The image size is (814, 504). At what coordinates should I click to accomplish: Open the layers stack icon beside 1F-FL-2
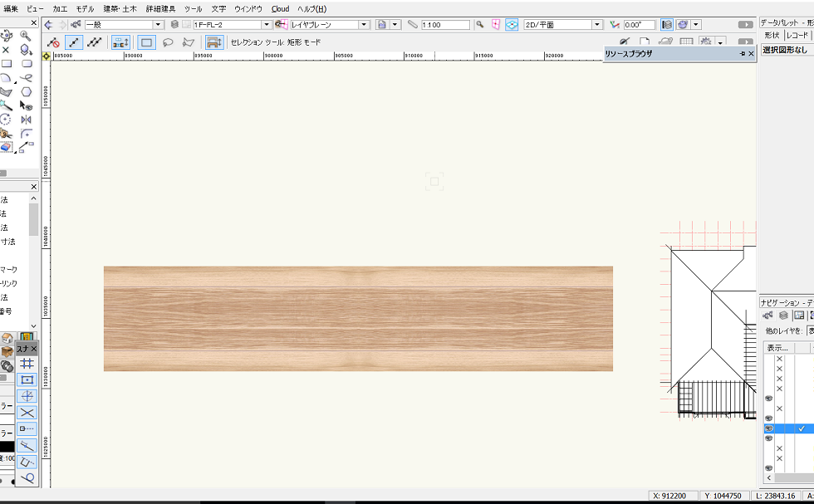[174, 24]
